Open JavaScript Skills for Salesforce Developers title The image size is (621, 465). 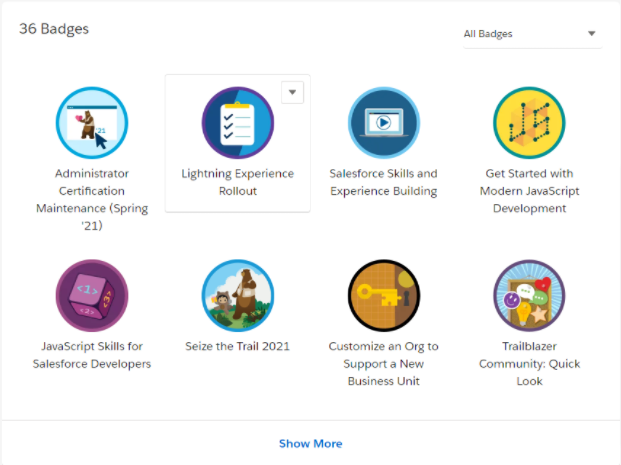[x=92, y=355]
